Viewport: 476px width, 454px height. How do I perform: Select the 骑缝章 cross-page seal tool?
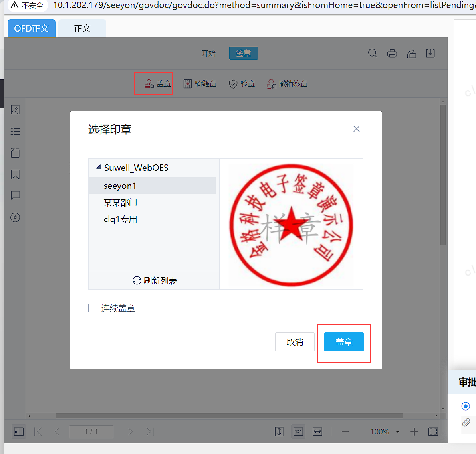pos(200,84)
